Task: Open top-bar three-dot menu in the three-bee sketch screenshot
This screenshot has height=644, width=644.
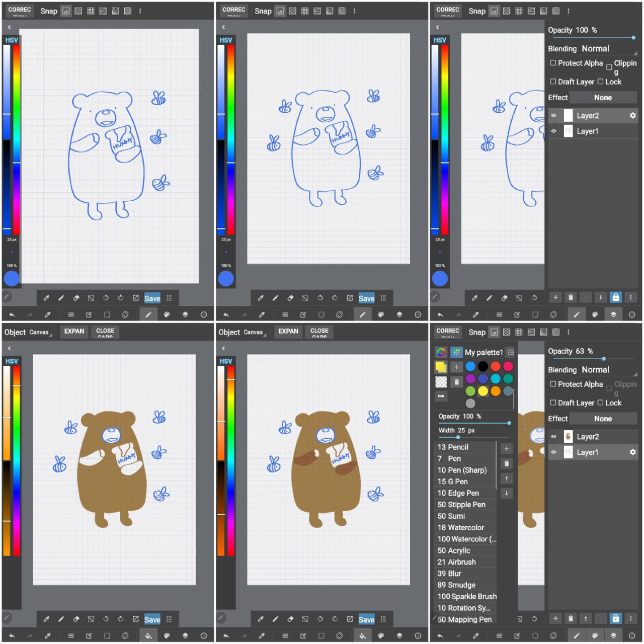Action: [x=140, y=11]
